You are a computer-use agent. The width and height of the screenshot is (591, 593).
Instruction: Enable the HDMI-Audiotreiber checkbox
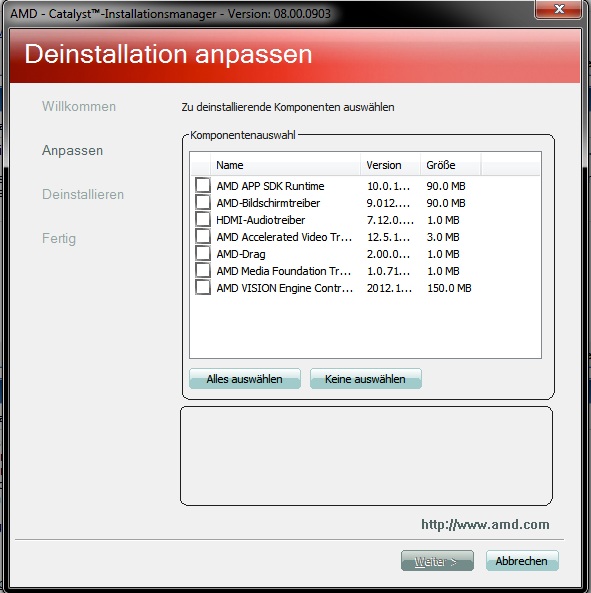203,219
